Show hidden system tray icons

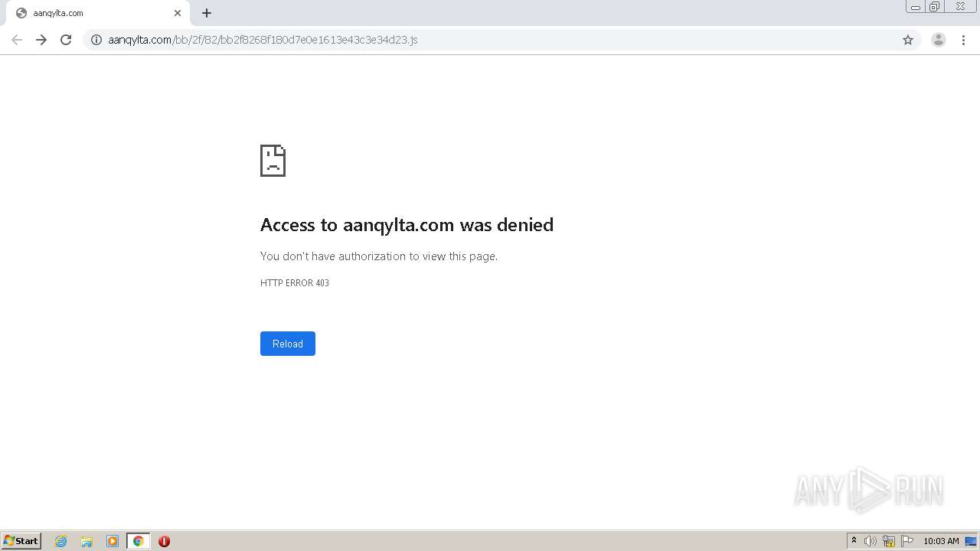(x=854, y=541)
